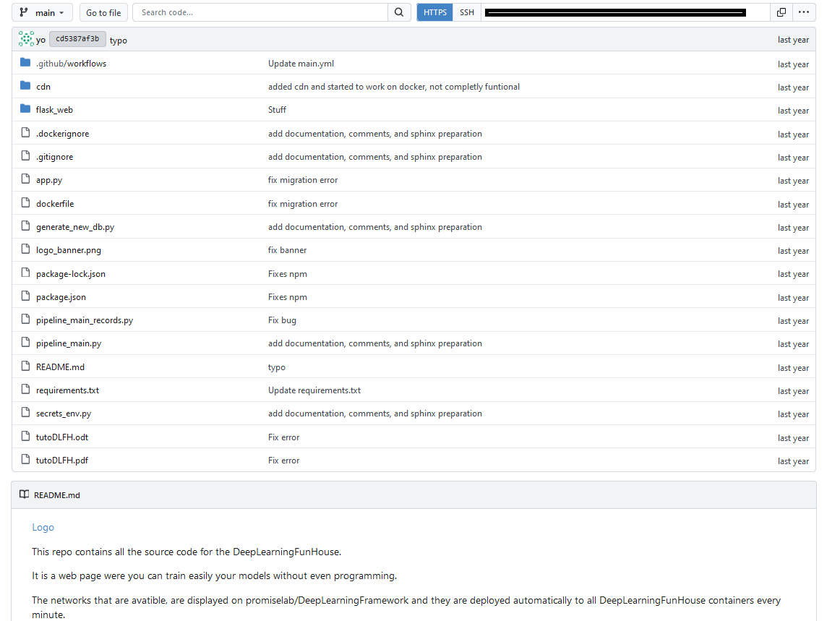
Task: Switch to the SSH tab
Action: [467, 12]
